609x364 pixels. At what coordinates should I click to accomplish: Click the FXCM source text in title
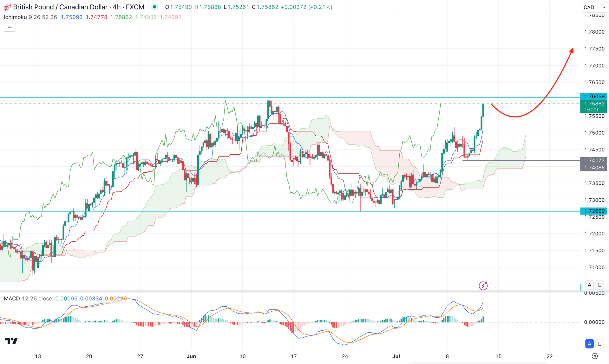[135, 7]
